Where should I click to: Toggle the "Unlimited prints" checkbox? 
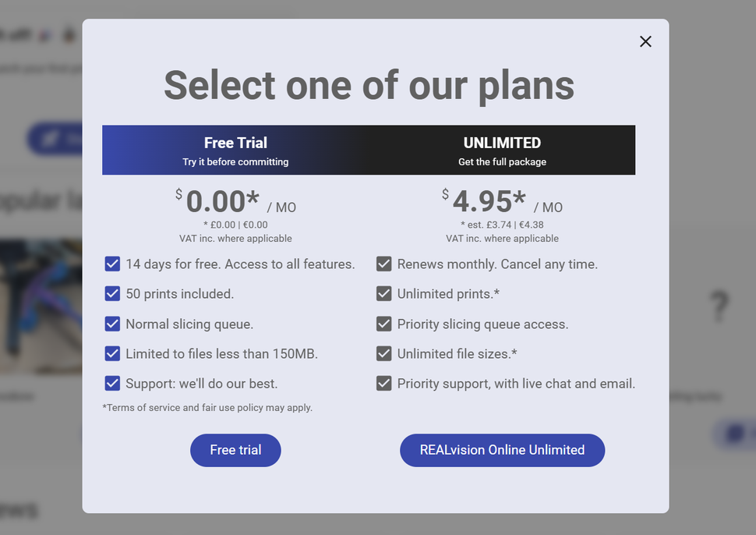[383, 294]
